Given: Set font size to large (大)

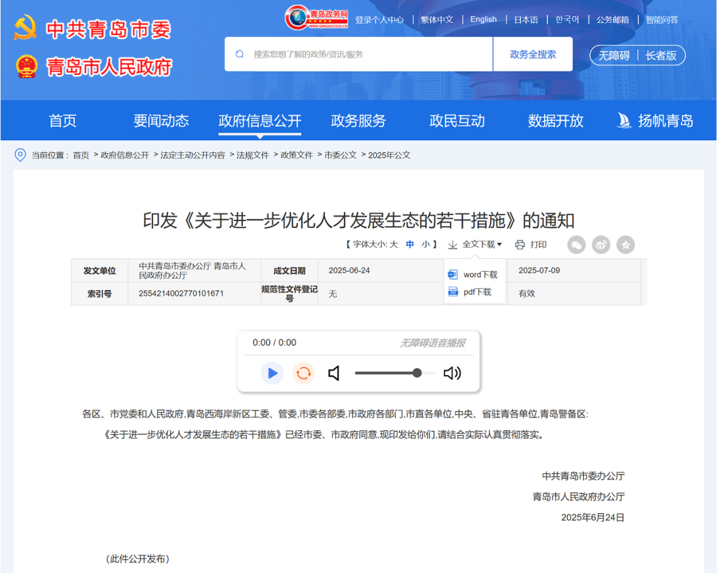Looking at the screenshot, I should click(394, 245).
